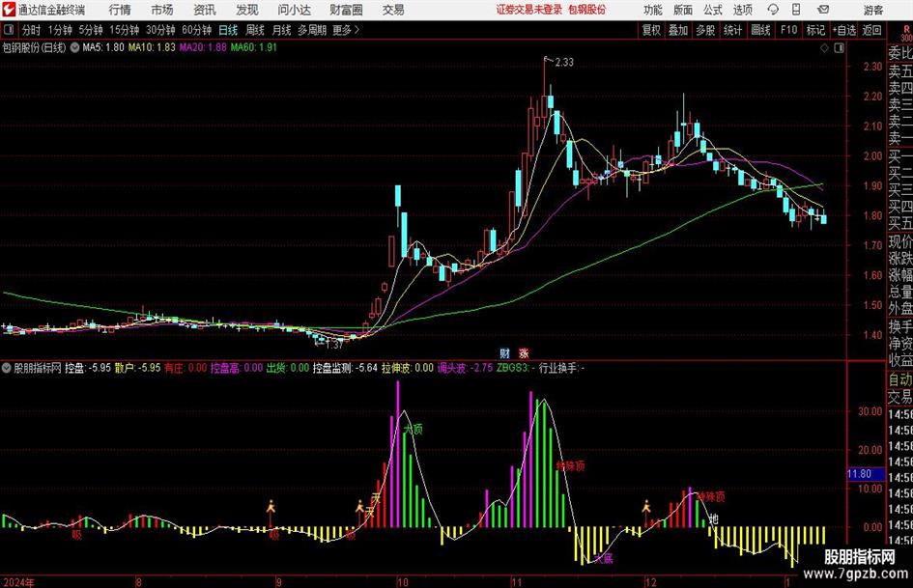The height and width of the screenshot is (588, 913).
Task: Click the red 涨 info marker icon
Action: (x=524, y=353)
